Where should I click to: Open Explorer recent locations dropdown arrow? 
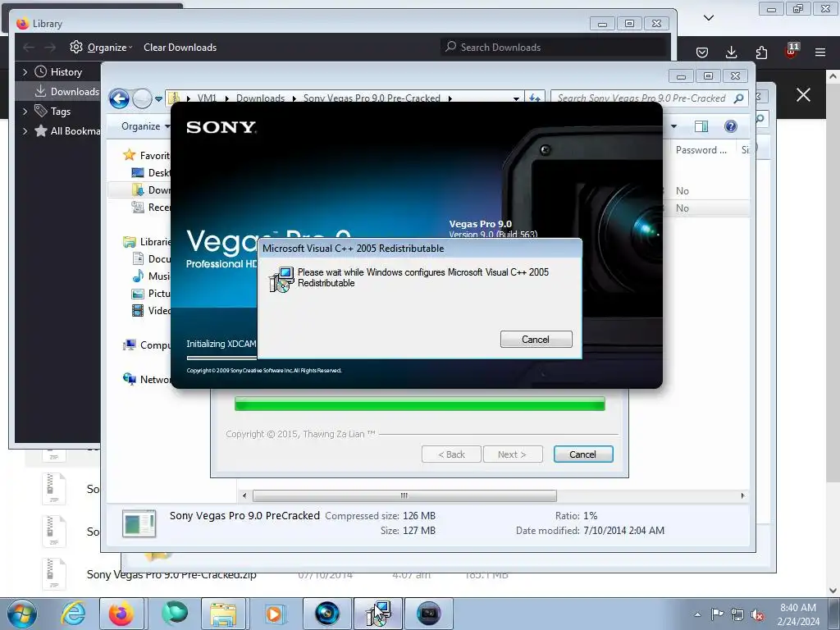tap(158, 98)
